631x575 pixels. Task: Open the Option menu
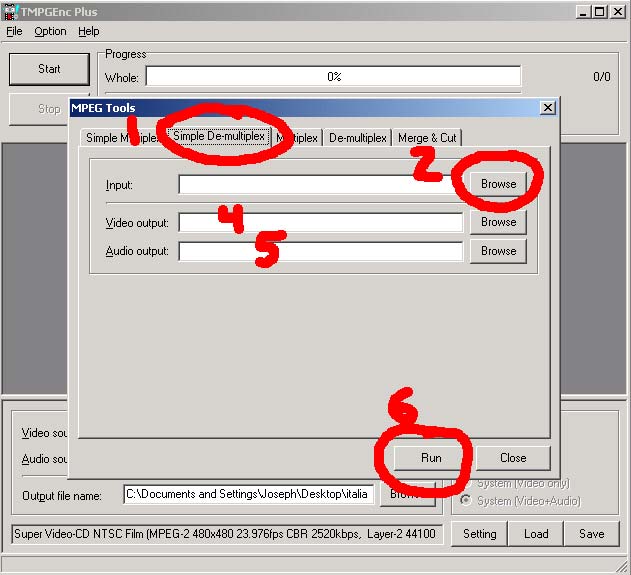[50, 31]
